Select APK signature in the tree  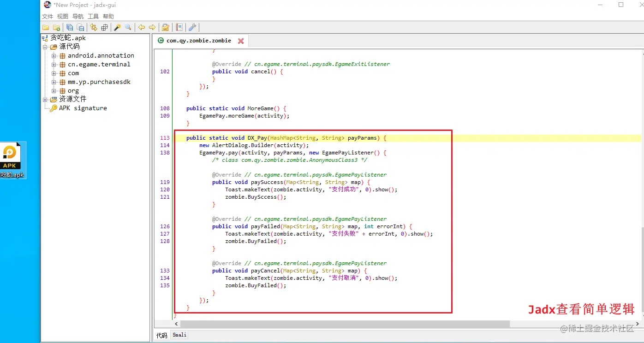coord(83,108)
